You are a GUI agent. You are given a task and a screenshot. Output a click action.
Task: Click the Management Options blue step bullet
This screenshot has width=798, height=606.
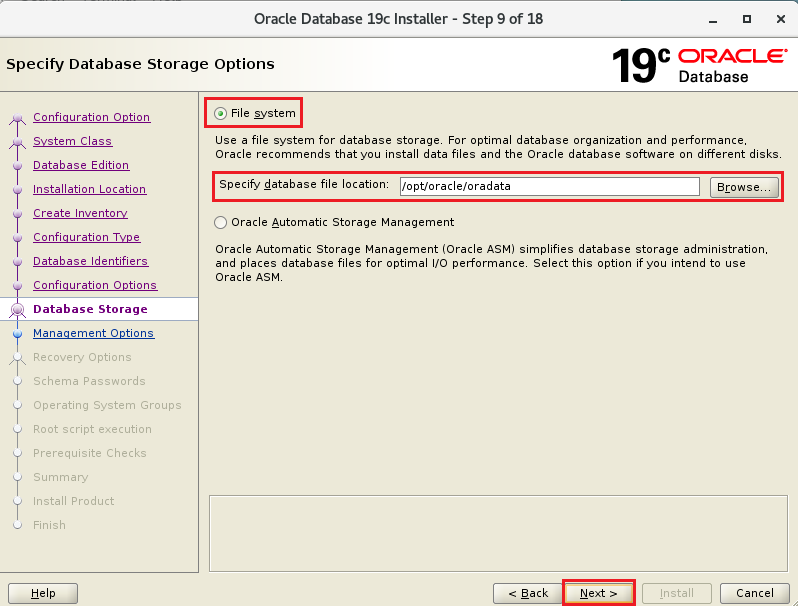(18, 334)
